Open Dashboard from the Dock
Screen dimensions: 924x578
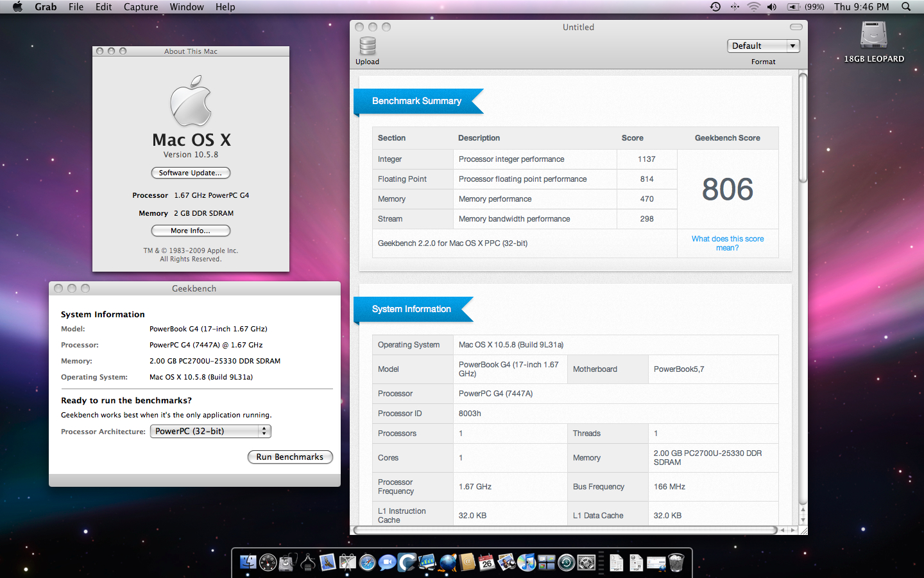click(x=268, y=563)
